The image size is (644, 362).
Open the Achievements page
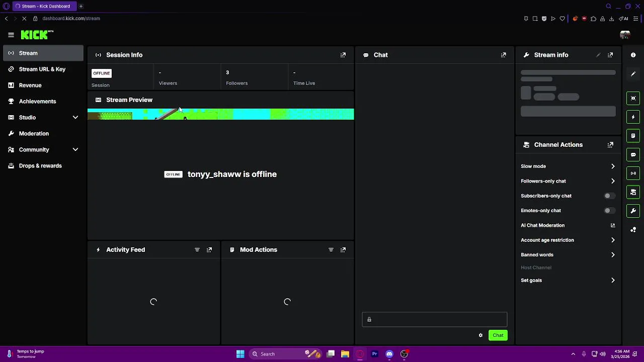[x=43, y=102]
